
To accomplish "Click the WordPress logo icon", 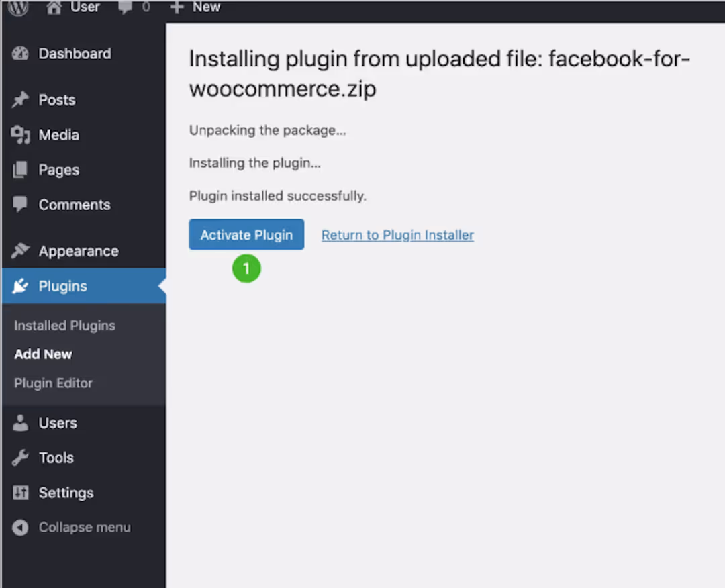I will 19,7.
